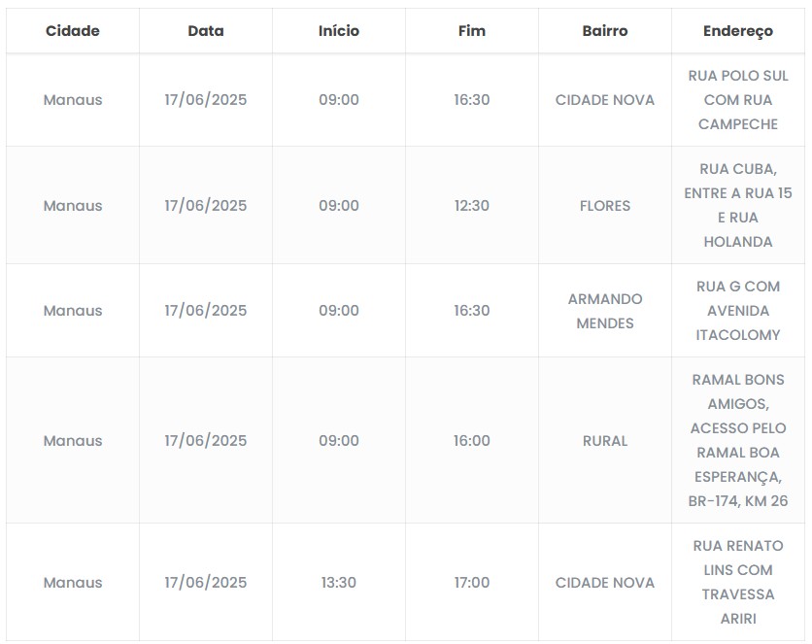Screen dimensions: 812x644
Task: Click the Bairro column header
Action: click(x=605, y=31)
